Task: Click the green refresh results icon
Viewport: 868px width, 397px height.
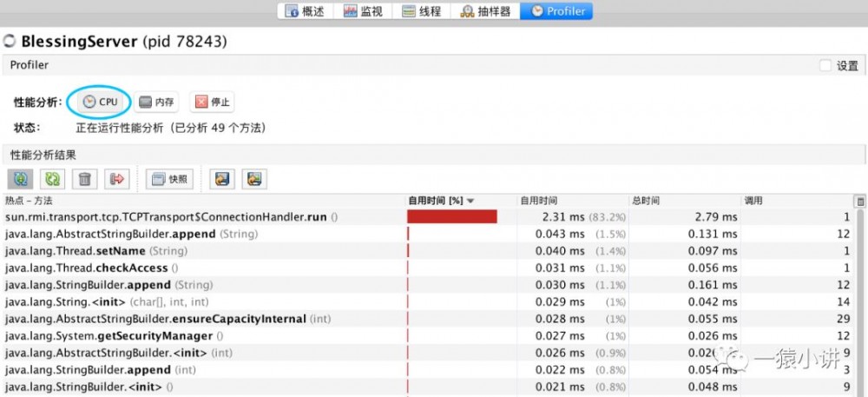Action: (x=53, y=179)
